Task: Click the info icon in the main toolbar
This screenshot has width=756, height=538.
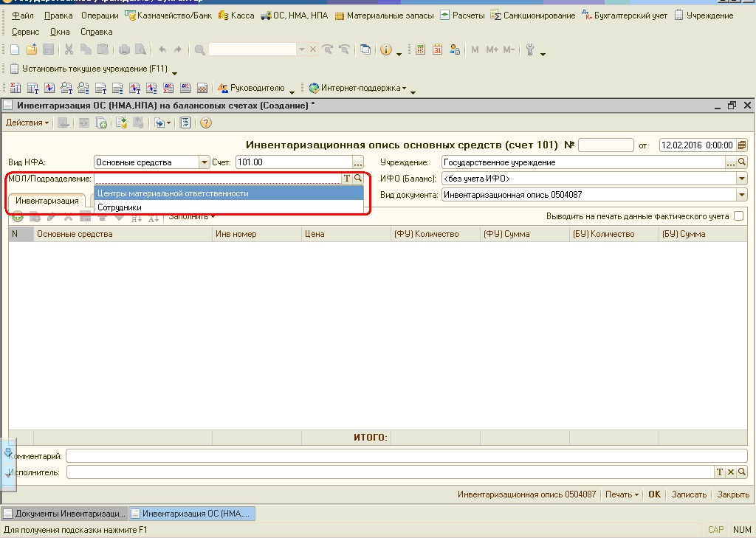Action: (x=385, y=49)
